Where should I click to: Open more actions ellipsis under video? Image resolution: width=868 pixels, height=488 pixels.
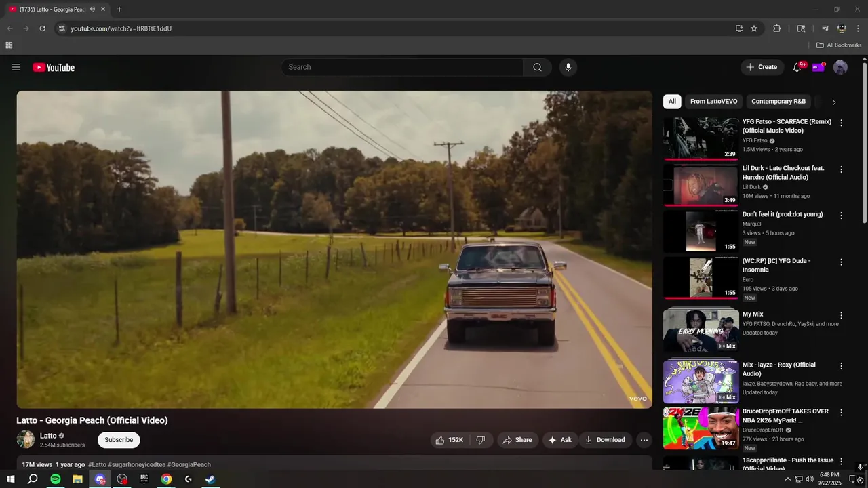pyautogui.click(x=644, y=440)
